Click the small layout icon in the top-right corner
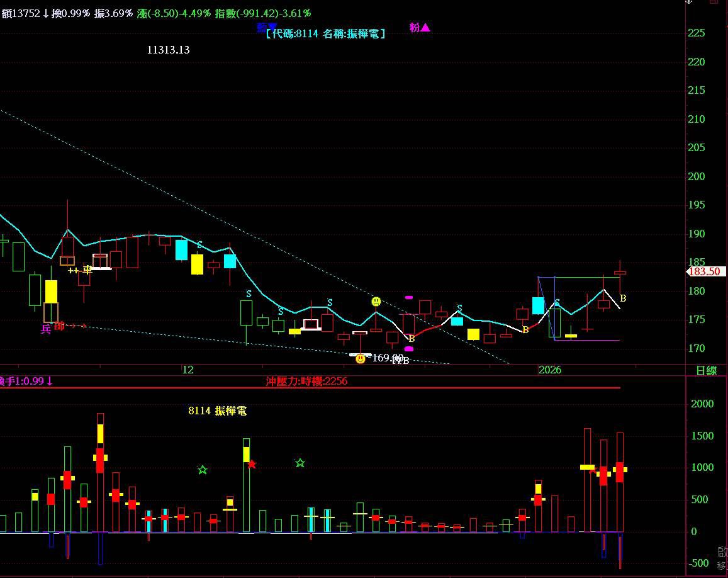This screenshot has height=578, width=728. click(x=714, y=2)
